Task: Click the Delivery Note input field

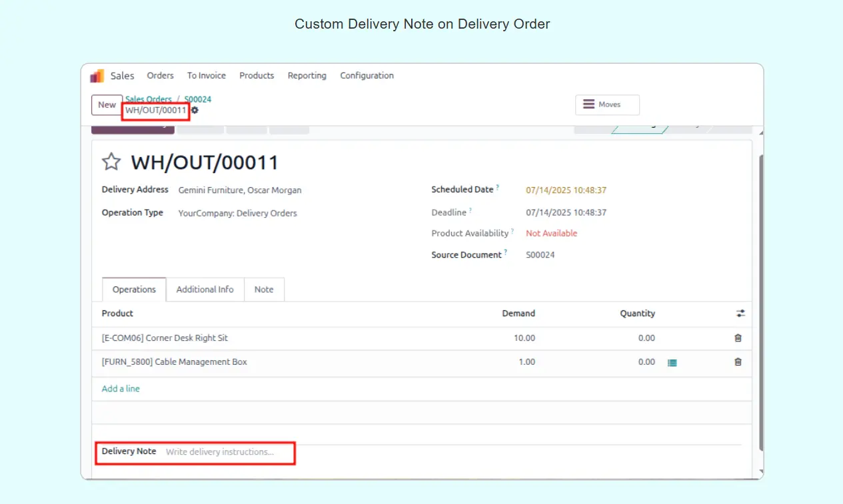Action: pyautogui.click(x=227, y=452)
